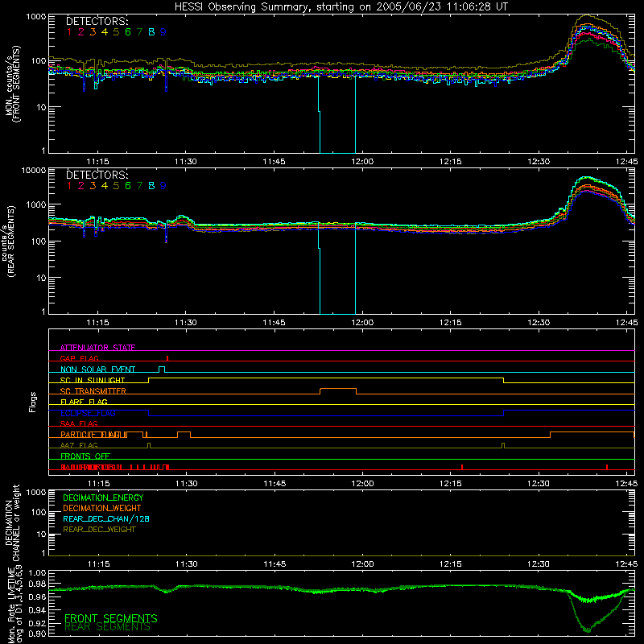Viewport: 644px width, 644px height.
Task: Select olive detector 5 in front segments legend
Action: tap(116, 32)
